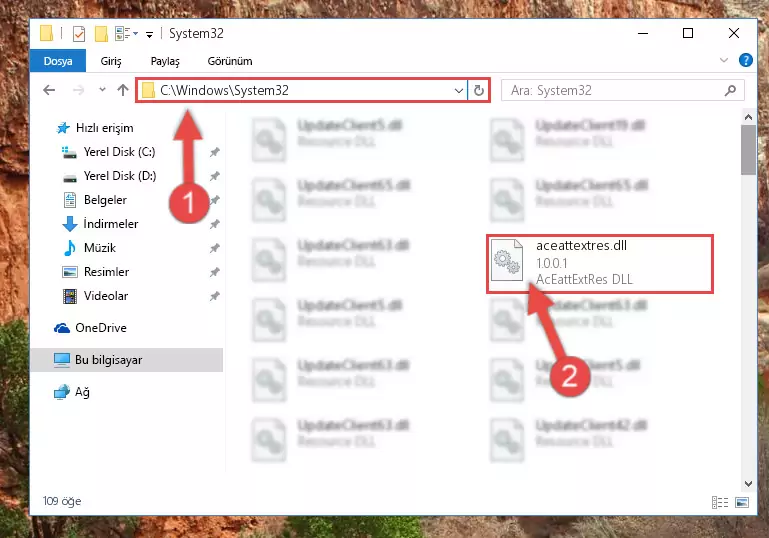This screenshot has width=769, height=538.
Task: Expand the address bar history dropdown
Action: (x=459, y=90)
